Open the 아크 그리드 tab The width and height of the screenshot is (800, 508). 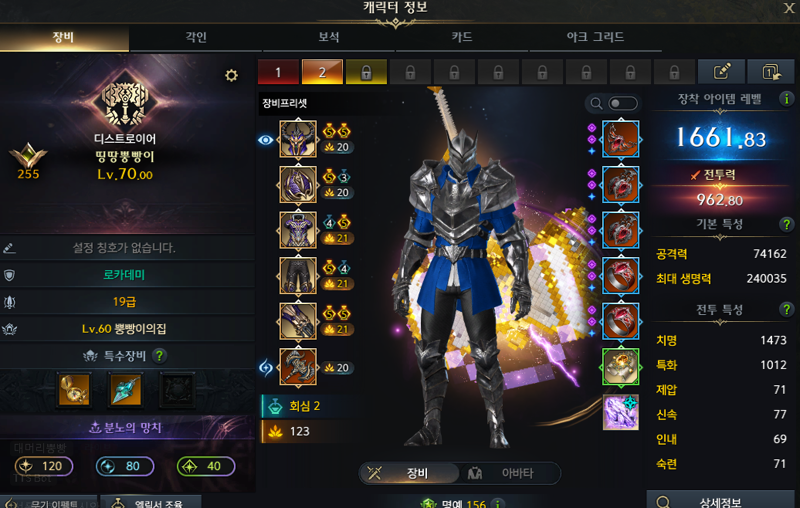(x=595, y=37)
